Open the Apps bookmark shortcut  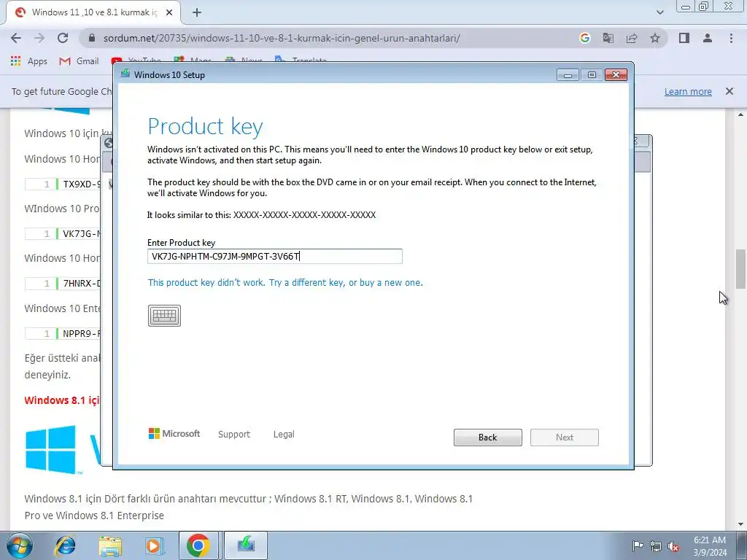[x=28, y=61]
